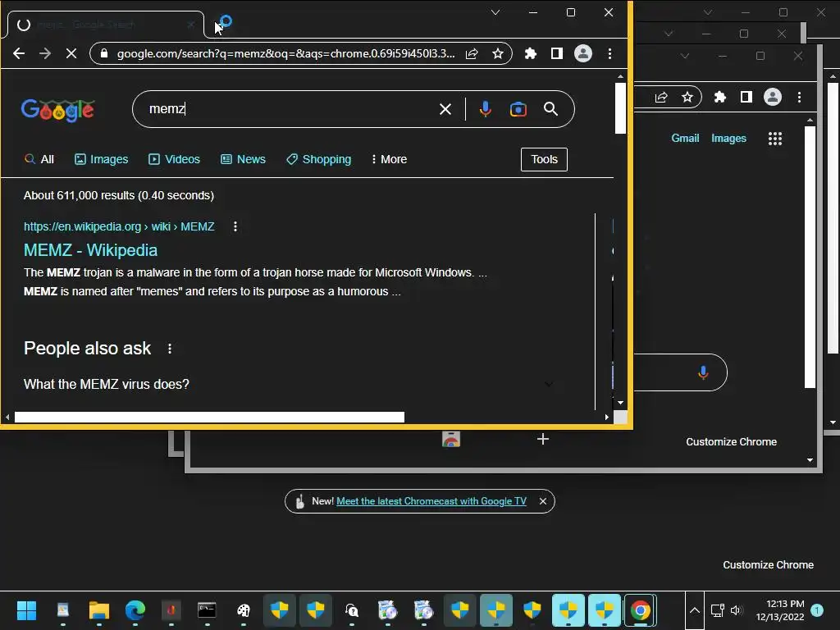Open the Images link beside Gmail

[x=728, y=138]
